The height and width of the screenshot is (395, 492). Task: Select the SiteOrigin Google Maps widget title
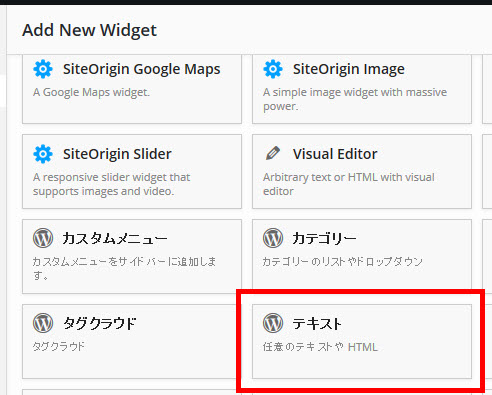coord(142,69)
